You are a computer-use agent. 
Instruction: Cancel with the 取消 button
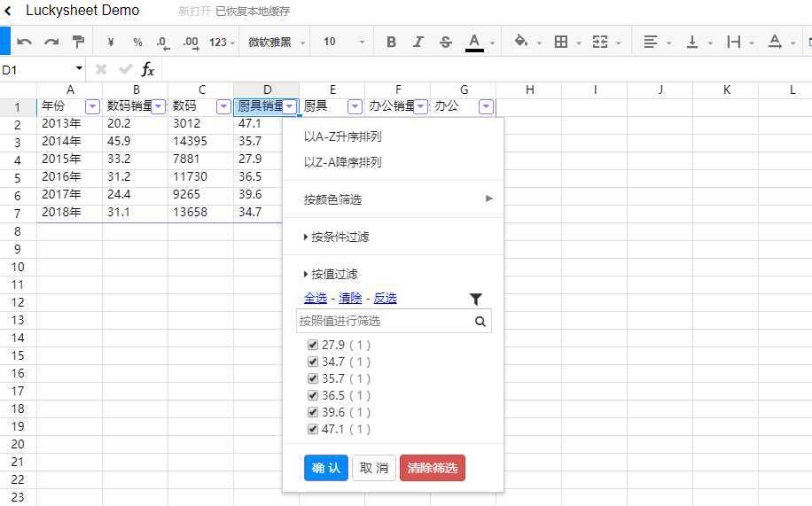(x=374, y=468)
